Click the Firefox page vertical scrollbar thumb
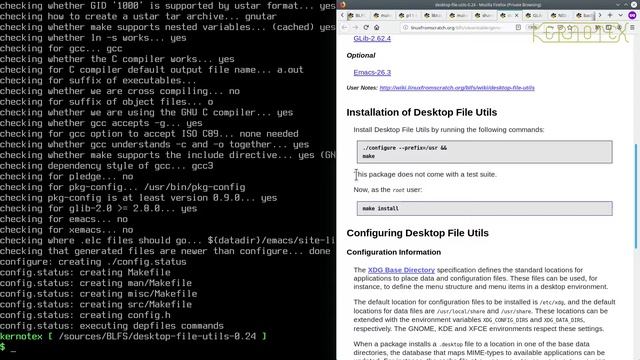This screenshot has width=640, height=360. click(636, 196)
